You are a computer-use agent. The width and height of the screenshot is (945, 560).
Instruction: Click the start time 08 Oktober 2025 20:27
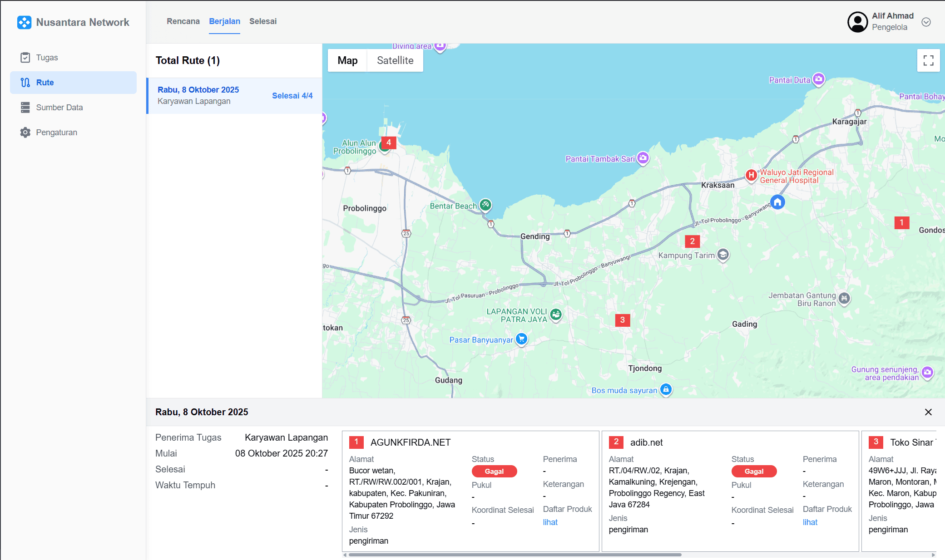(x=281, y=453)
